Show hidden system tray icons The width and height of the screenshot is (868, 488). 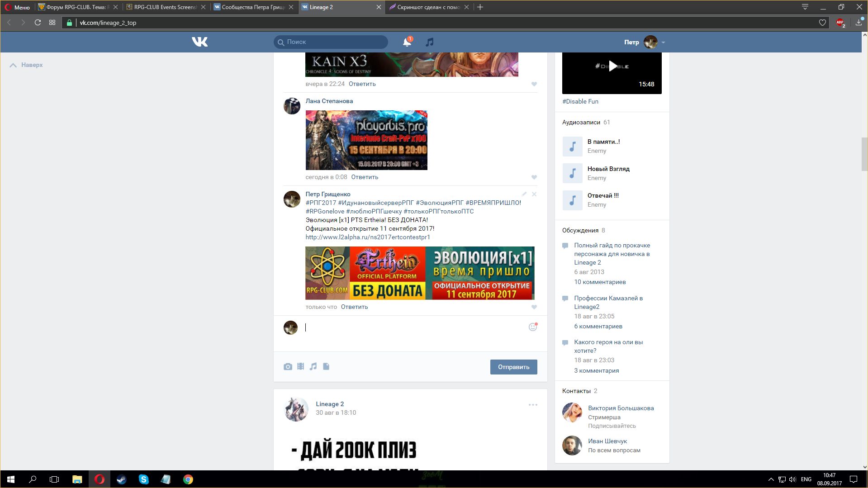(x=771, y=479)
